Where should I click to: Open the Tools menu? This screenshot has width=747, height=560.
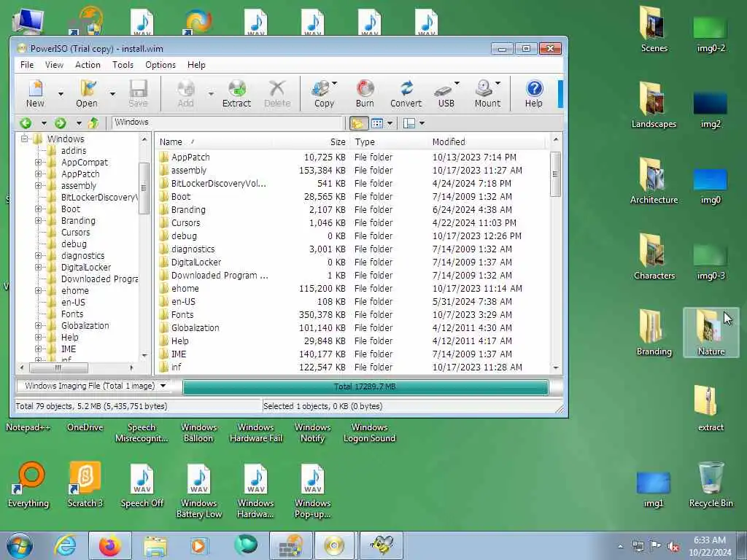tap(123, 65)
